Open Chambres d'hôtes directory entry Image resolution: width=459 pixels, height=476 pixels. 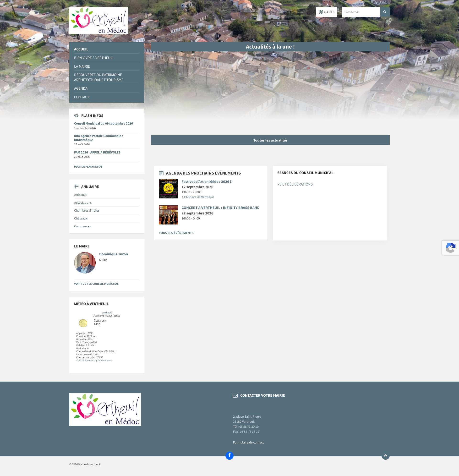tap(87, 210)
